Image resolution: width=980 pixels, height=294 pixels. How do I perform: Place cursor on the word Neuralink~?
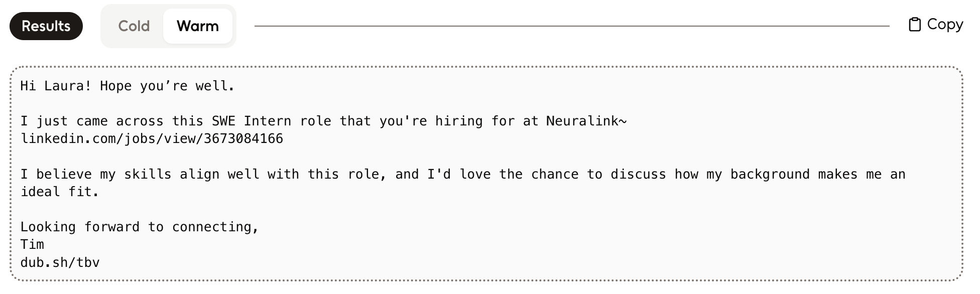pos(586,121)
